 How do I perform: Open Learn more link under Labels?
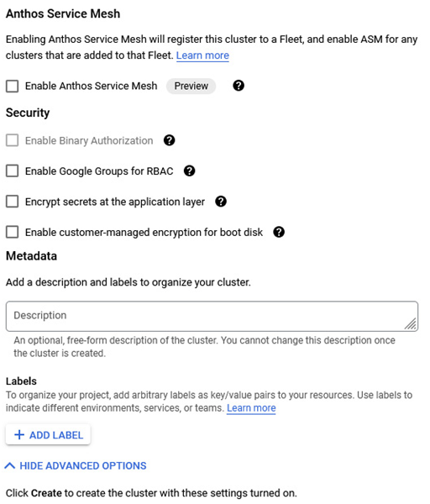click(x=251, y=407)
